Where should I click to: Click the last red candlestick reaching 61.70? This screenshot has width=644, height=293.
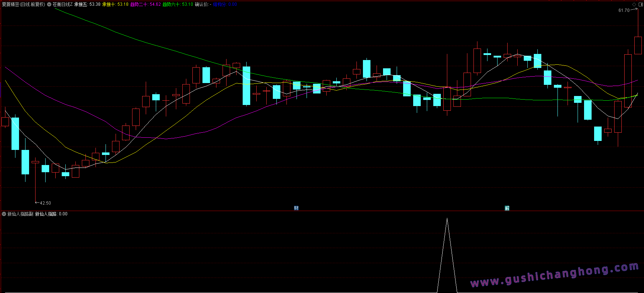point(638,45)
